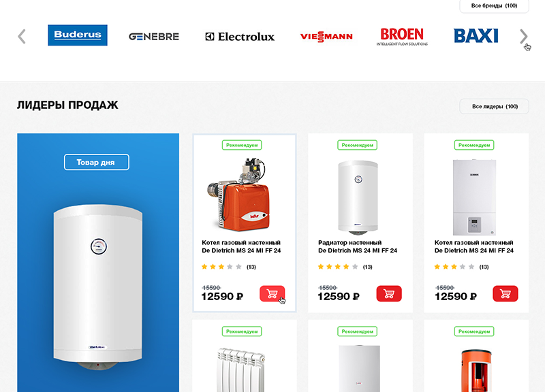Add the Bosch wall boiler to the cart

click(505, 294)
